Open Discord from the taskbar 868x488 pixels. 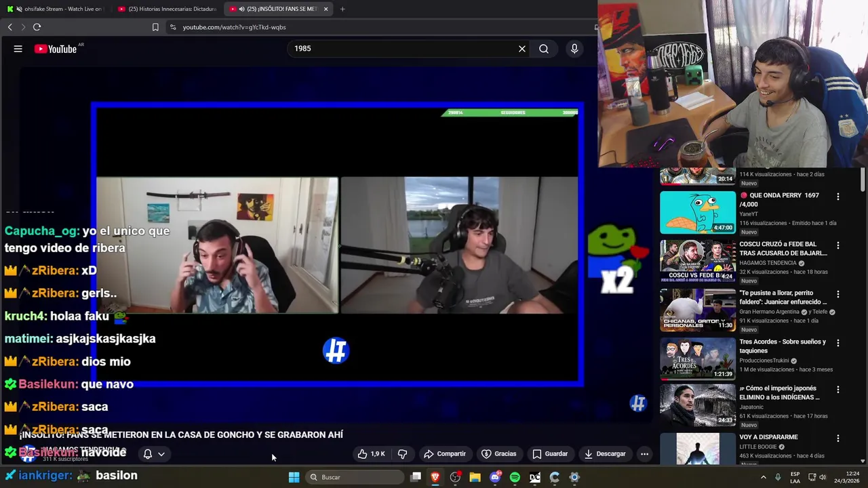tap(495, 477)
